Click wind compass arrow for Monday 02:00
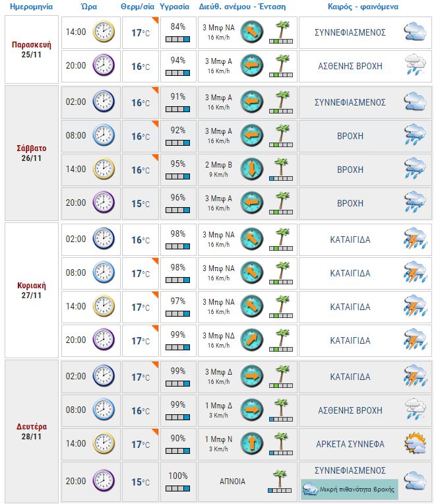This screenshot has width=440, height=504. click(x=252, y=376)
